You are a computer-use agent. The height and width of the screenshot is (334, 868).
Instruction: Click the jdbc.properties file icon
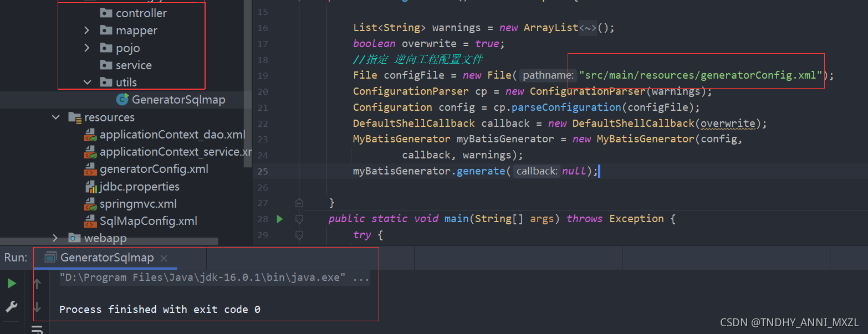tap(91, 186)
